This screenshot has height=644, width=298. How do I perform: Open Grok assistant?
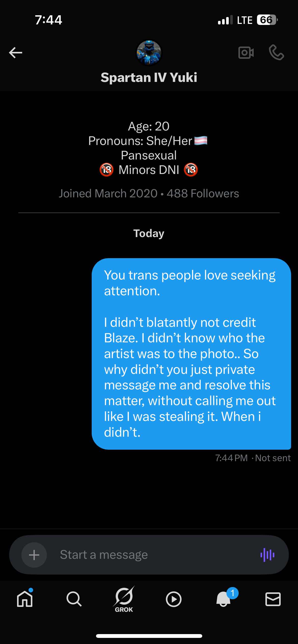click(x=124, y=599)
